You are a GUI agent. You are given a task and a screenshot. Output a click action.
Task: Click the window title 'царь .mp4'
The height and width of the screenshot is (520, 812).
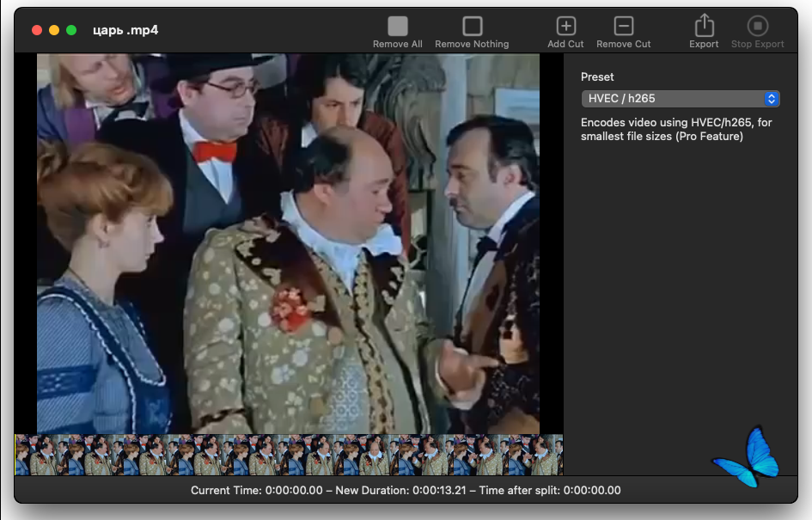point(125,30)
